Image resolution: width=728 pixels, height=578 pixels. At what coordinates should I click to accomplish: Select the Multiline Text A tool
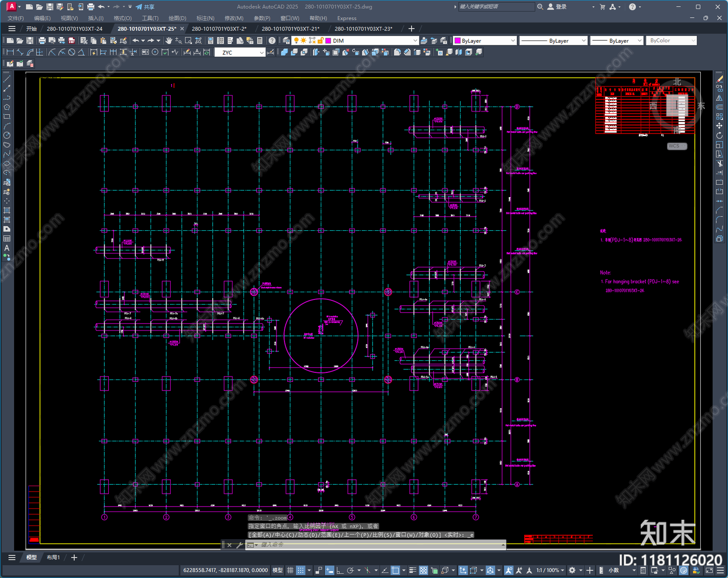click(x=7, y=248)
